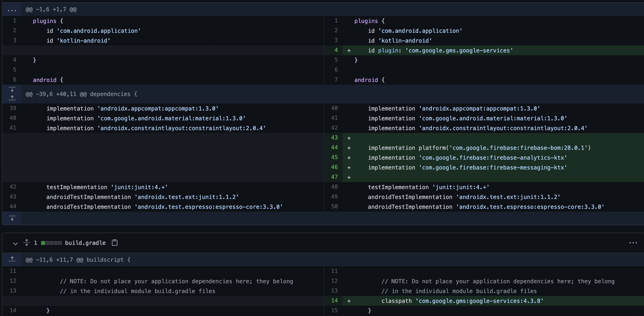Open the build.gradle file link
This screenshot has height=316, width=644.
click(85, 243)
